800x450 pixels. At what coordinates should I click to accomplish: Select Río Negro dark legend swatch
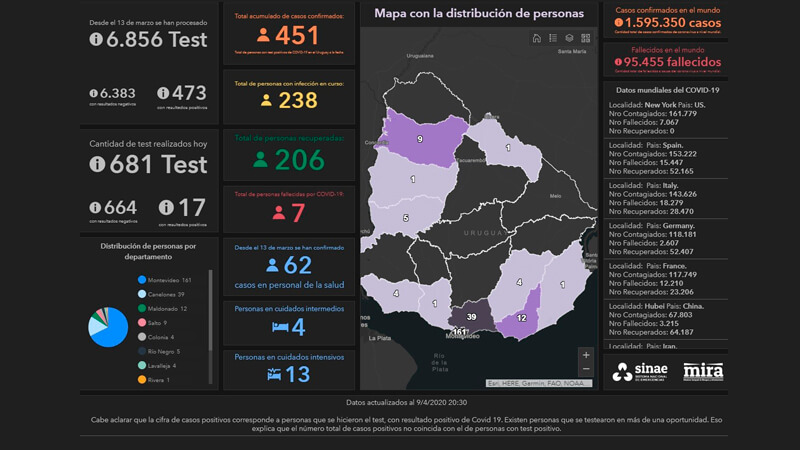pos(142,351)
